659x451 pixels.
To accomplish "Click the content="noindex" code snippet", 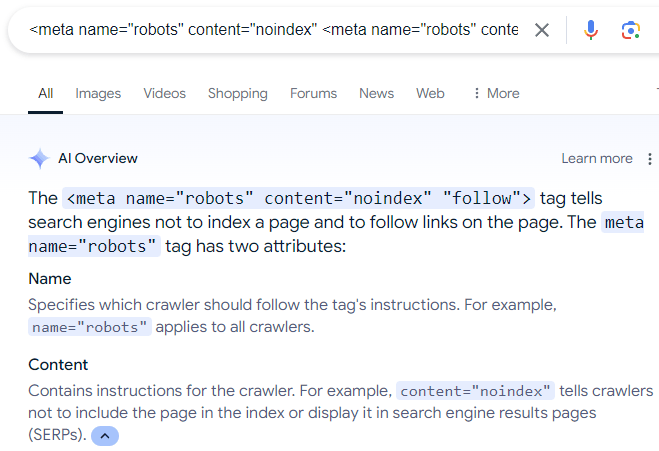I will [475, 391].
